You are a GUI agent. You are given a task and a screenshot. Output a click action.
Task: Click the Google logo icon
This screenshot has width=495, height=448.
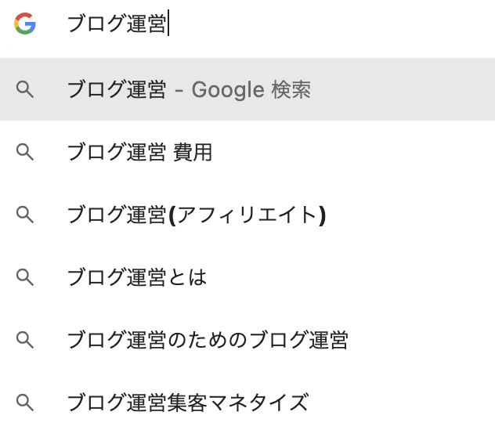tap(25, 23)
